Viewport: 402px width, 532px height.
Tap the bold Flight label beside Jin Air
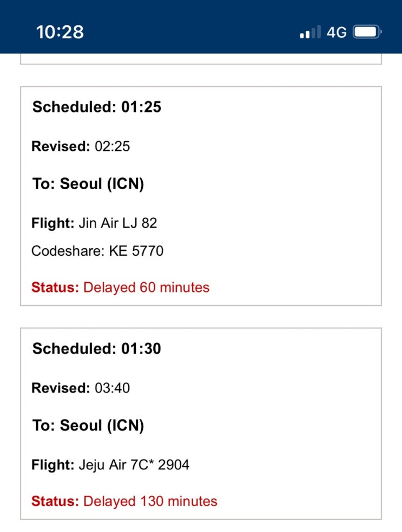click(52, 223)
